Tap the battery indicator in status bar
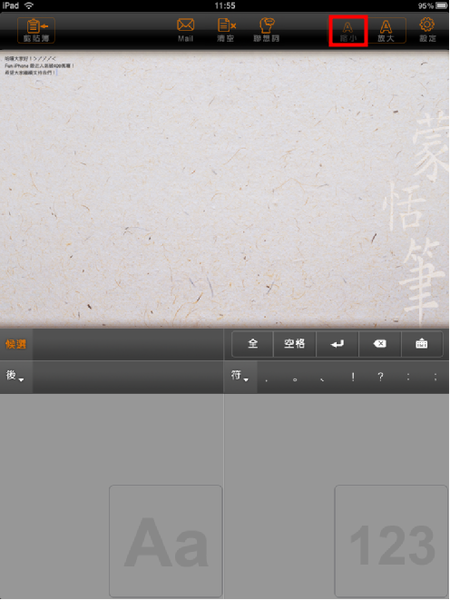 pyautogui.click(x=442, y=6)
